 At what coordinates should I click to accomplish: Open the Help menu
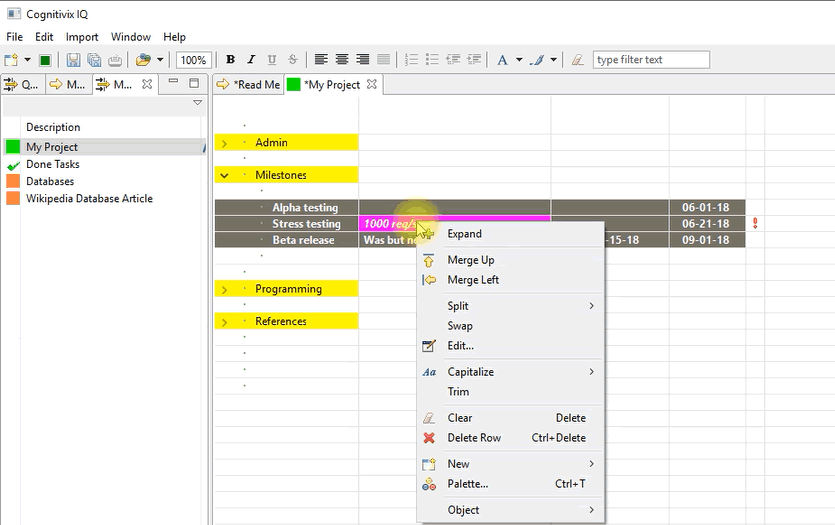click(x=174, y=37)
